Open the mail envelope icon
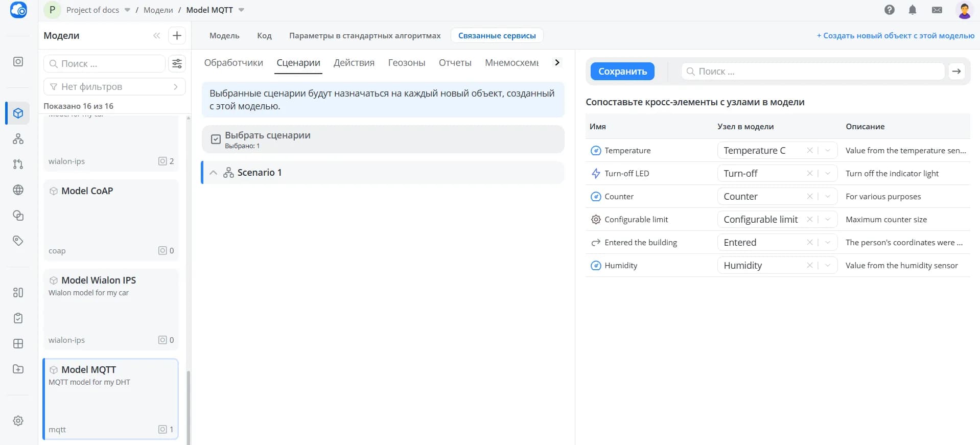Viewport: 980px width, 445px height. pyautogui.click(x=937, y=10)
